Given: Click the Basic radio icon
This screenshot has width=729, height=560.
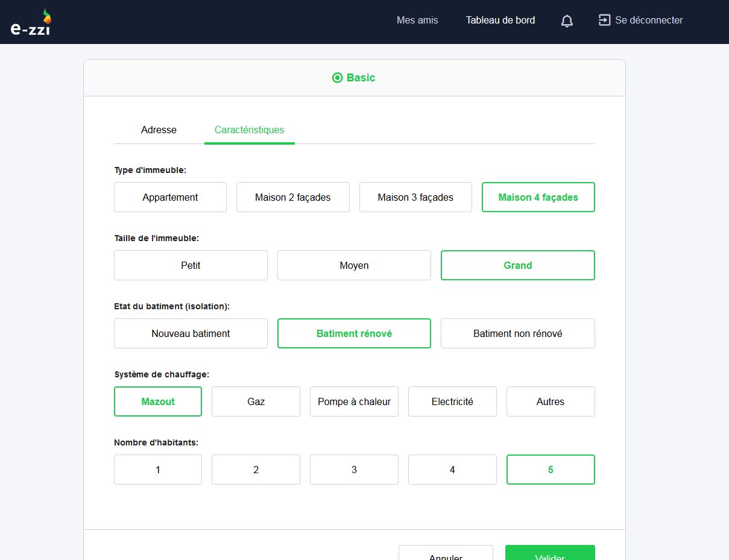Looking at the screenshot, I should point(337,78).
